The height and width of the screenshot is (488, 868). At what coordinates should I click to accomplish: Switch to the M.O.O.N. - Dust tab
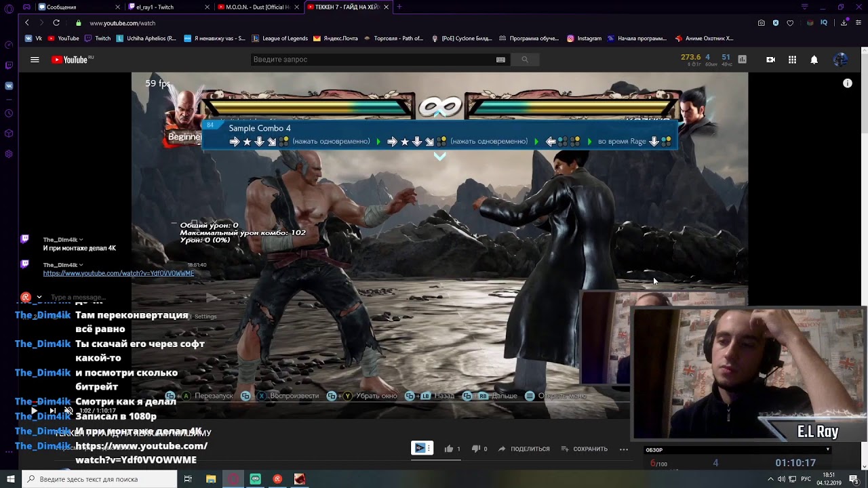click(x=259, y=7)
